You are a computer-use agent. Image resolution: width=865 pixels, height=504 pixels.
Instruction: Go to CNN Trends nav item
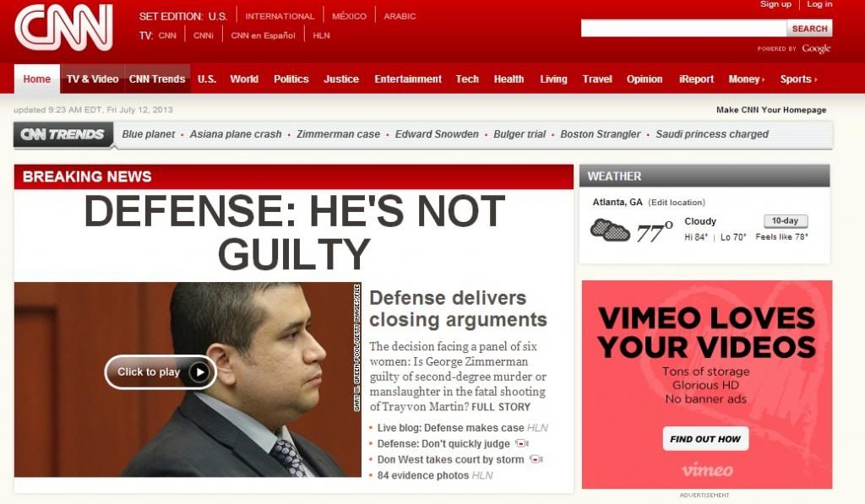tap(157, 79)
